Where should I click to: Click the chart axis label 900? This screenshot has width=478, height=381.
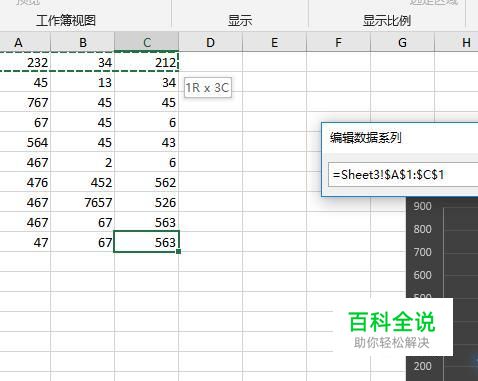[422, 206]
